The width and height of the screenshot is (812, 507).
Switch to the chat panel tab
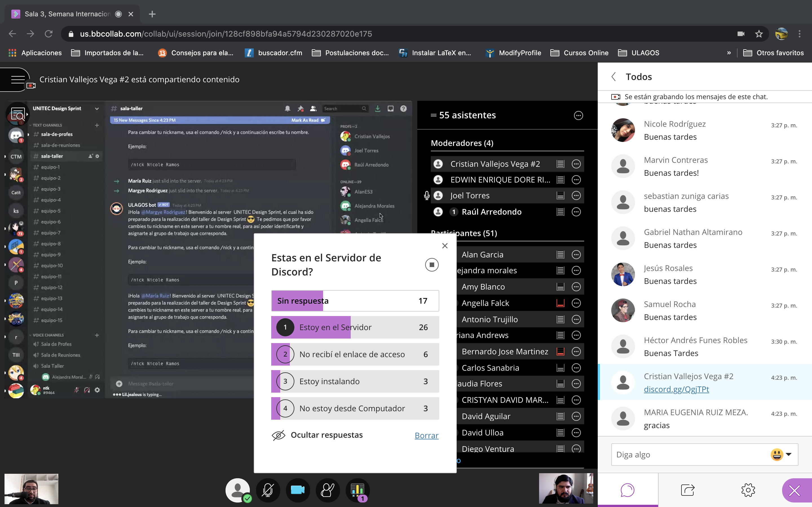click(627, 490)
